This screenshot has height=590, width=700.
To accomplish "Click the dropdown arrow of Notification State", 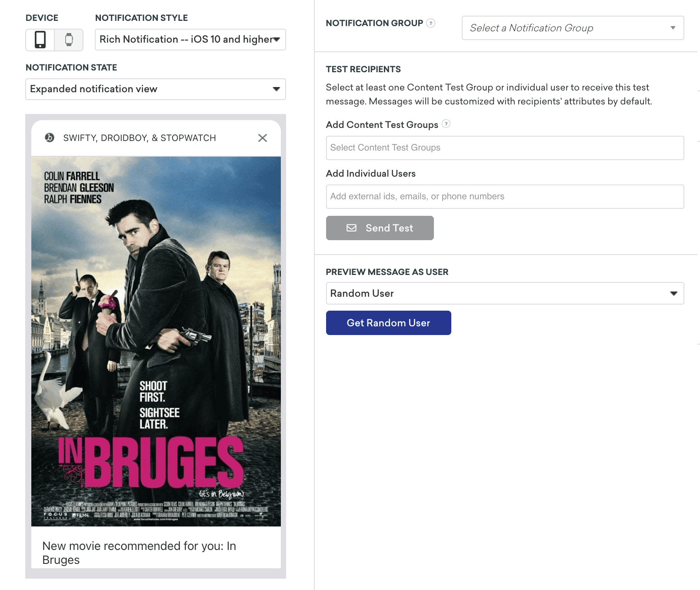I will [x=276, y=89].
